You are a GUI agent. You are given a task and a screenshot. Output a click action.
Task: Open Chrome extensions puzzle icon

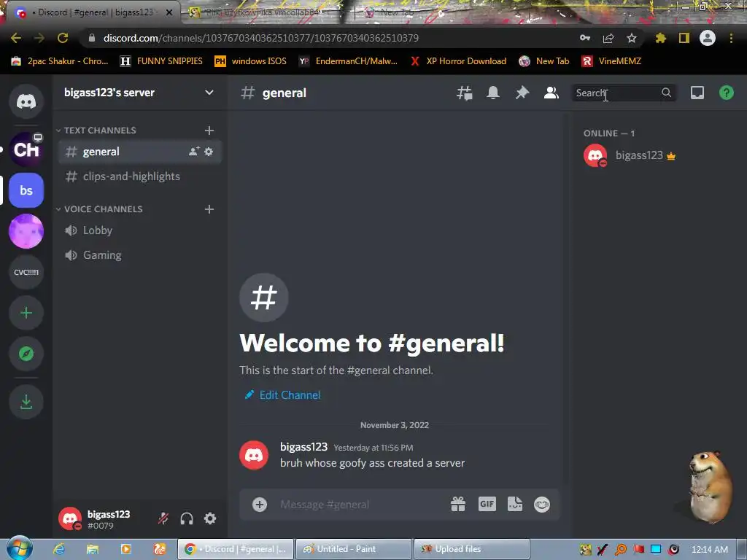tap(660, 38)
